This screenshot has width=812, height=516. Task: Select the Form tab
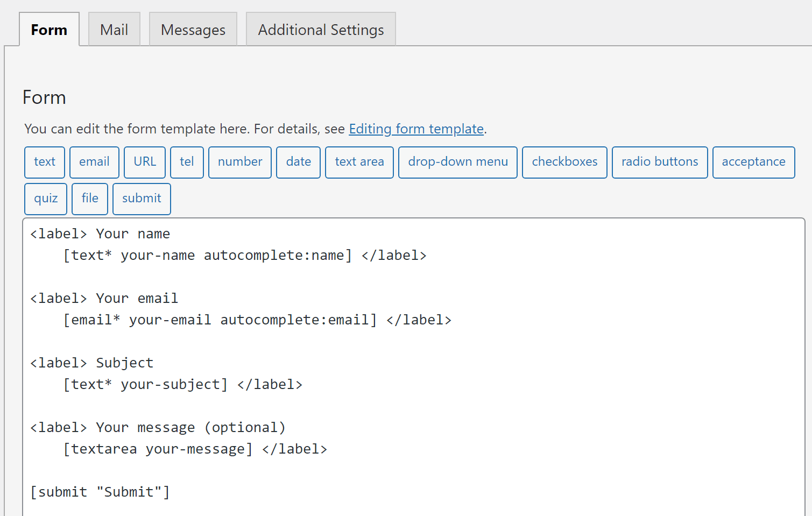49,30
